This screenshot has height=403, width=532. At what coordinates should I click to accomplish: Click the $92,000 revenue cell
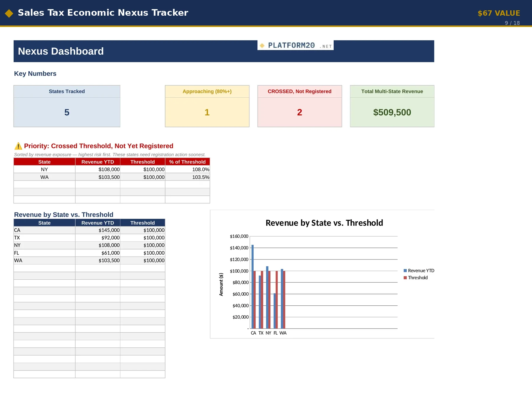[98, 238]
